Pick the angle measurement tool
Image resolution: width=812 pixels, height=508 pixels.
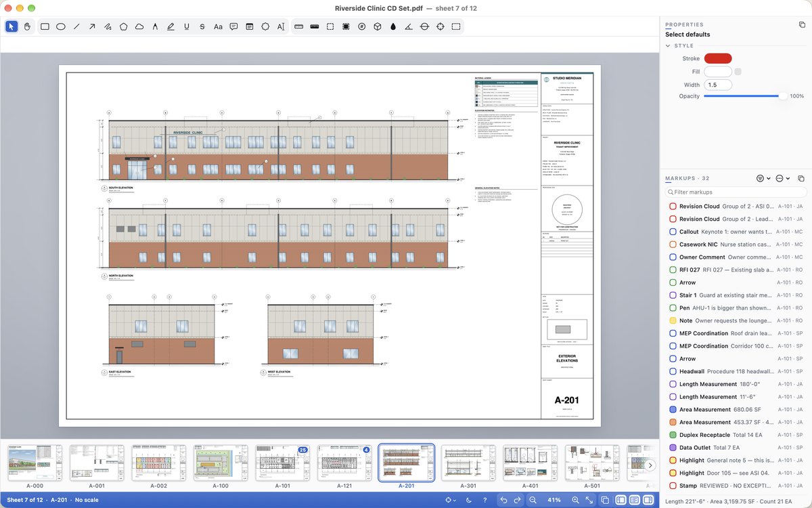[409, 26]
